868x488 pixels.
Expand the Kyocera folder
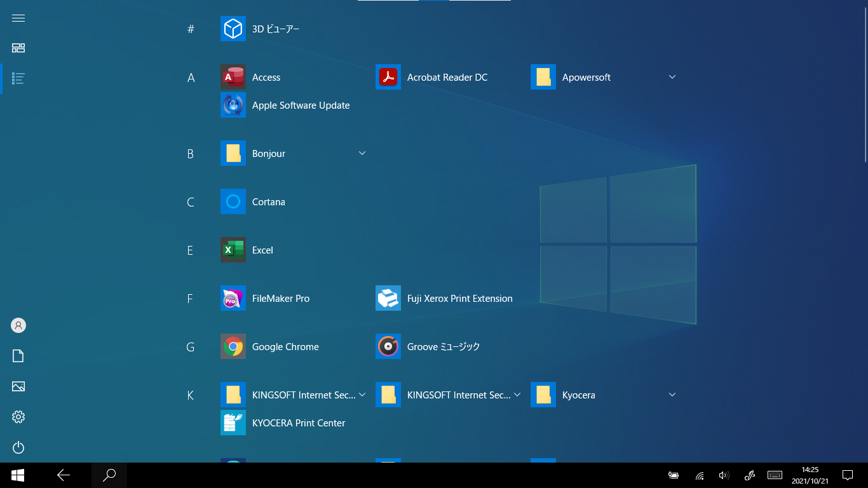[x=672, y=395]
